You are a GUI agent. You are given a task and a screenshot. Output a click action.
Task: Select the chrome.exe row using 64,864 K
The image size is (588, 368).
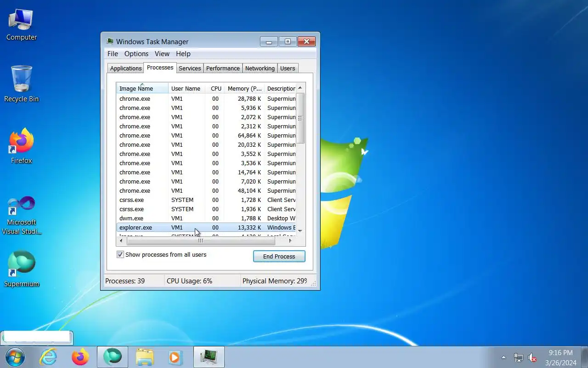(x=206, y=135)
